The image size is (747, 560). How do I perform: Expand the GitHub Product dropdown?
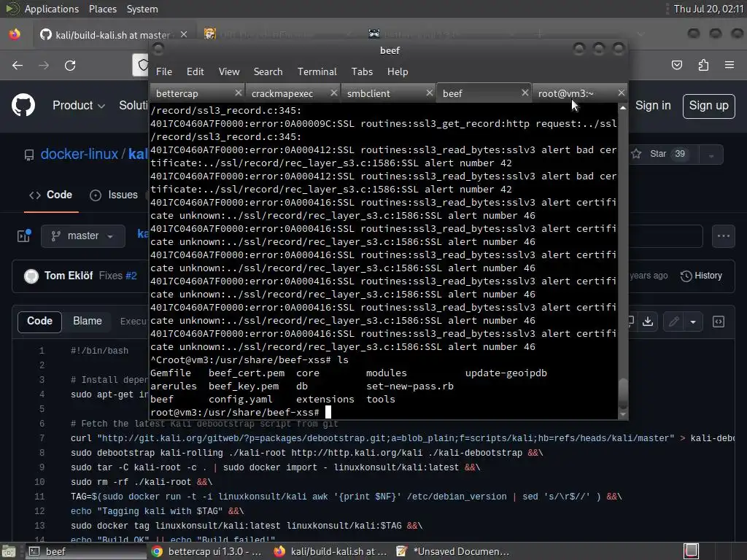pos(79,105)
